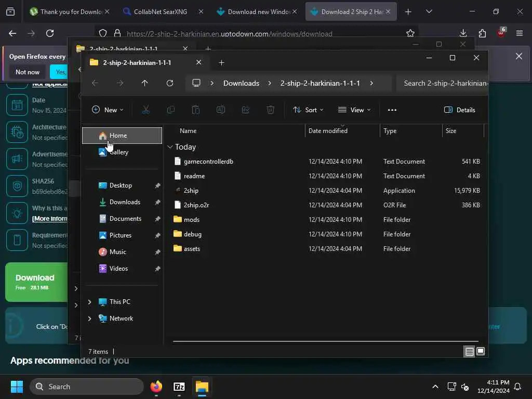Open the Windows Start menu
Image resolution: width=532 pixels, height=399 pixels.
[x=17, y=387]
